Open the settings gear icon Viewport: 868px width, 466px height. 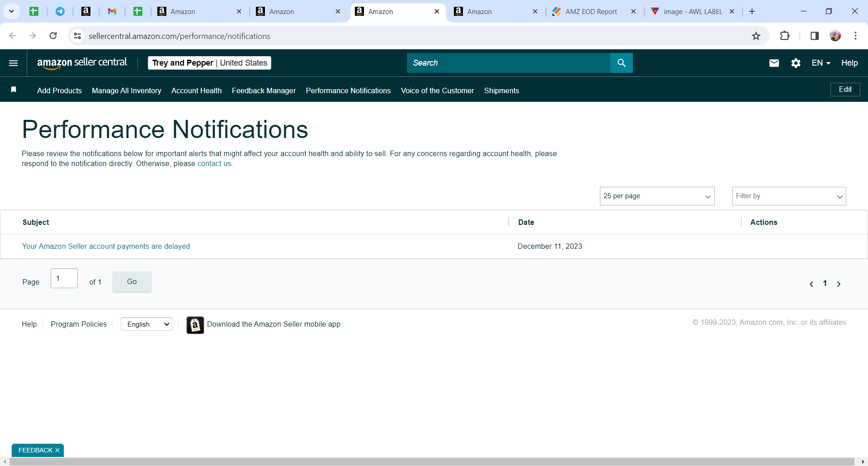(796, 63)
